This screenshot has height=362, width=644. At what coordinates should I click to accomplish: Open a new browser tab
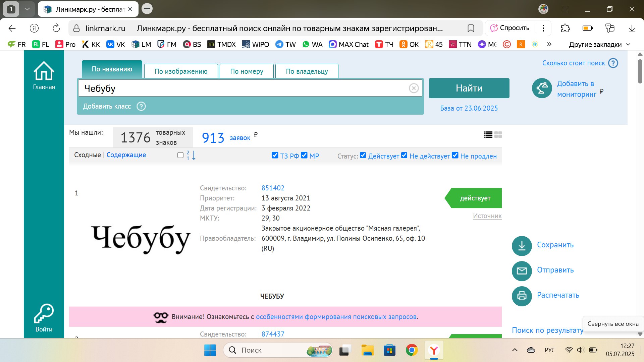tap(147, 9)
